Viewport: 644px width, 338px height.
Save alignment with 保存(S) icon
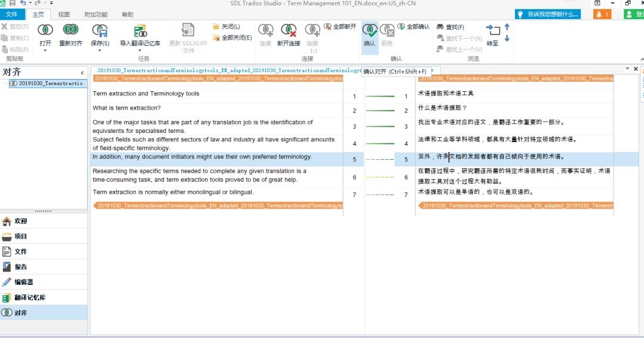pos(100,30)
